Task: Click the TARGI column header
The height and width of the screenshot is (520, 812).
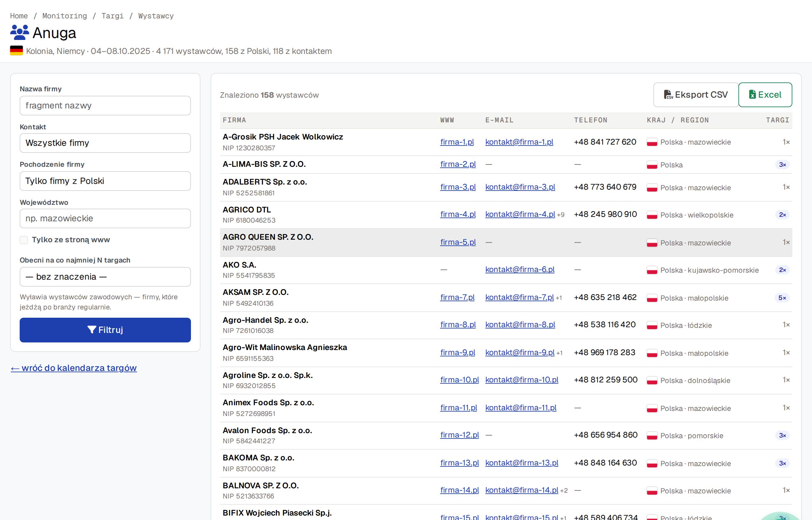Action: 777,120
